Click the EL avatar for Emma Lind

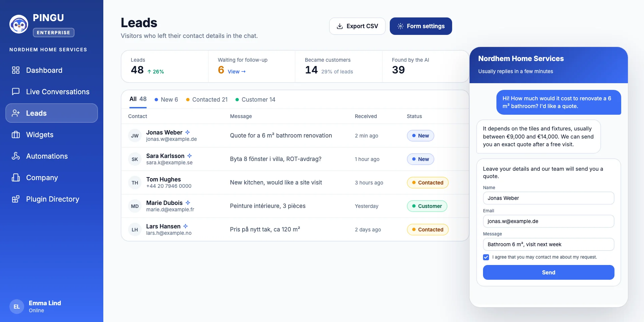click(x=17, y=307)
